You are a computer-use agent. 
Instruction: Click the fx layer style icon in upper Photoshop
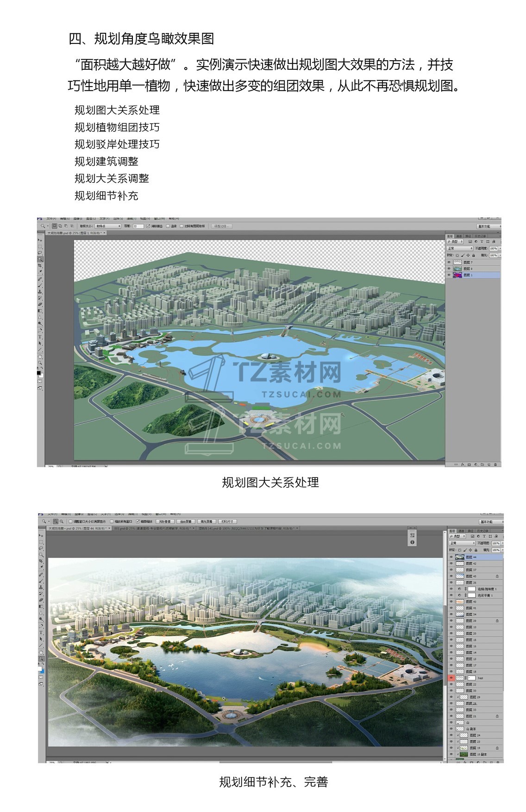coord(463,465)
